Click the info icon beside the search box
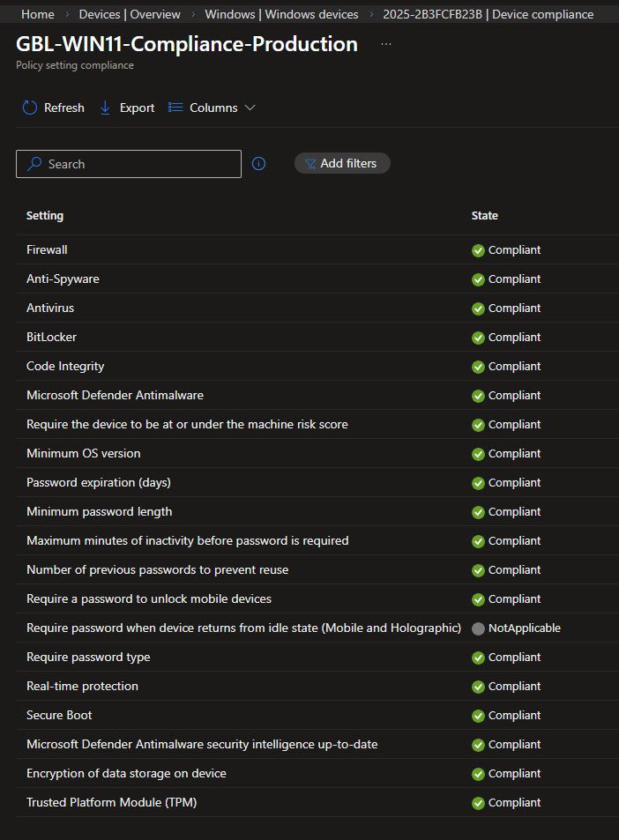Image resolution: width=619 pixels, height=840 pixels. (x=258, y=163)
